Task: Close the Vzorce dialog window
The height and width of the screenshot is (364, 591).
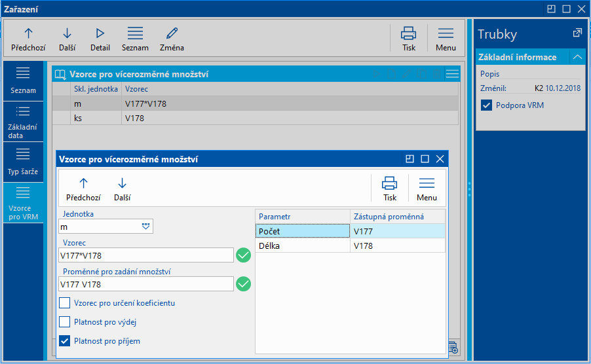Action: coord(440,159)
